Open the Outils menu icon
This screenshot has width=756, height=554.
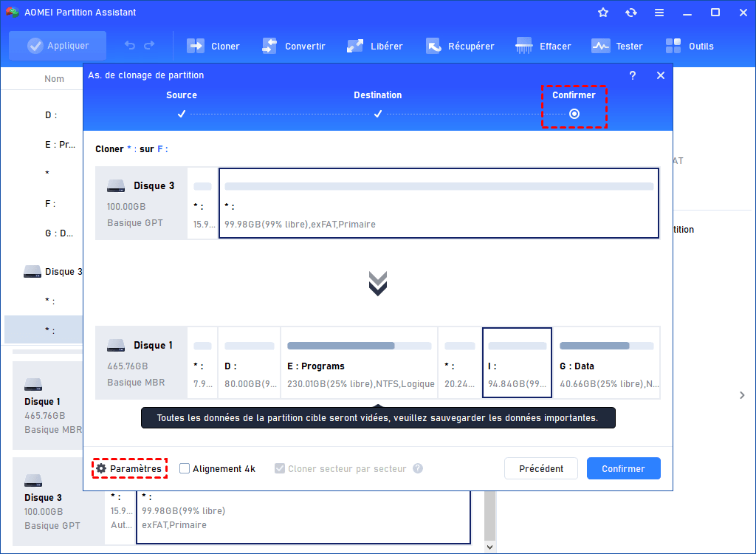tap(673, 46)
